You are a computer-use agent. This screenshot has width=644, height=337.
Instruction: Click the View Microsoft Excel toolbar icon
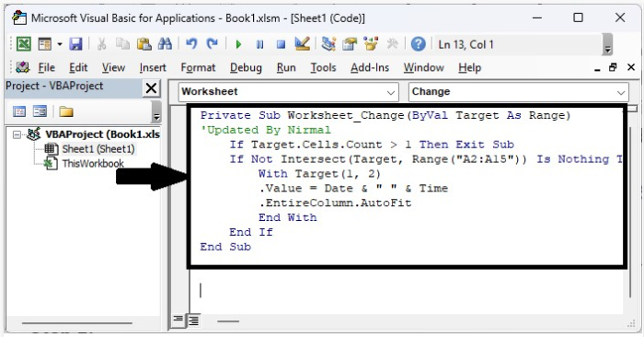tap(23, 44)
